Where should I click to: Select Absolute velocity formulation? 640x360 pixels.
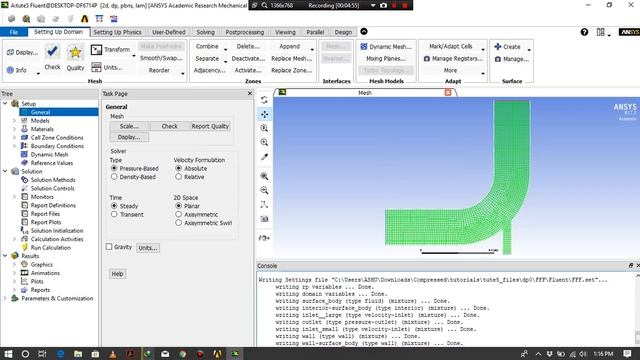click(x=178, y=168)
